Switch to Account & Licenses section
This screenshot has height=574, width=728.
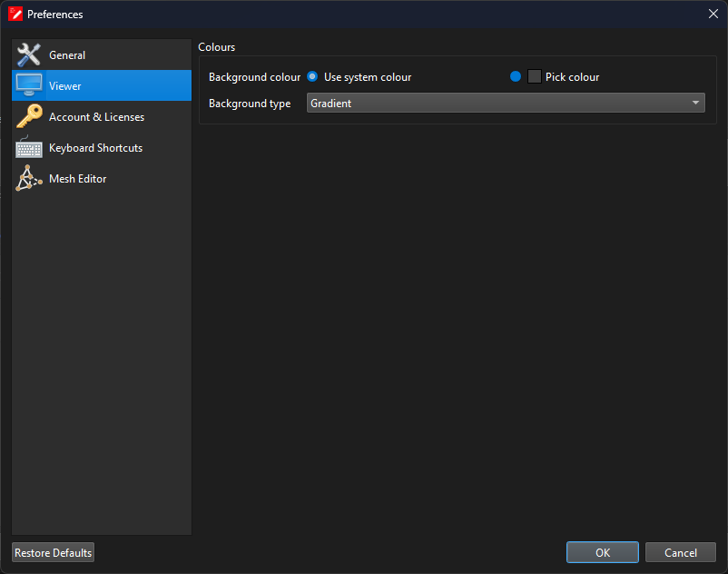point(102,116)
